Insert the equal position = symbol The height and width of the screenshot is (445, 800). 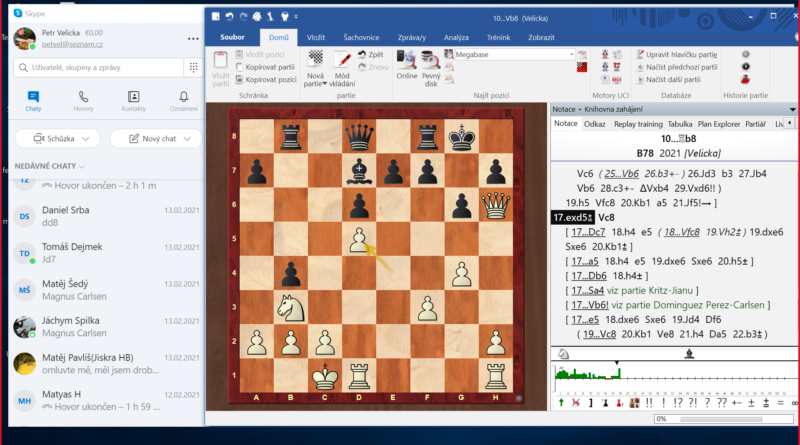point(780,403)
